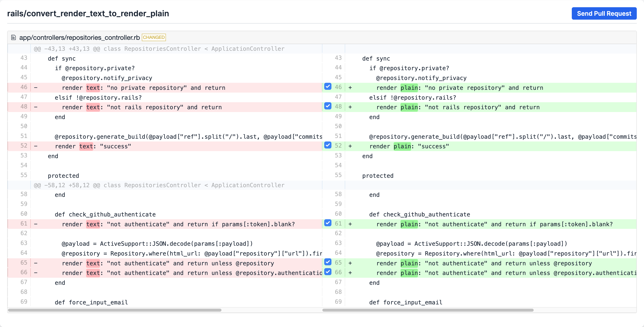Click removed line 61 with params[:token].blank?
This screenshot has height=327, width=644.
[165, 224]
